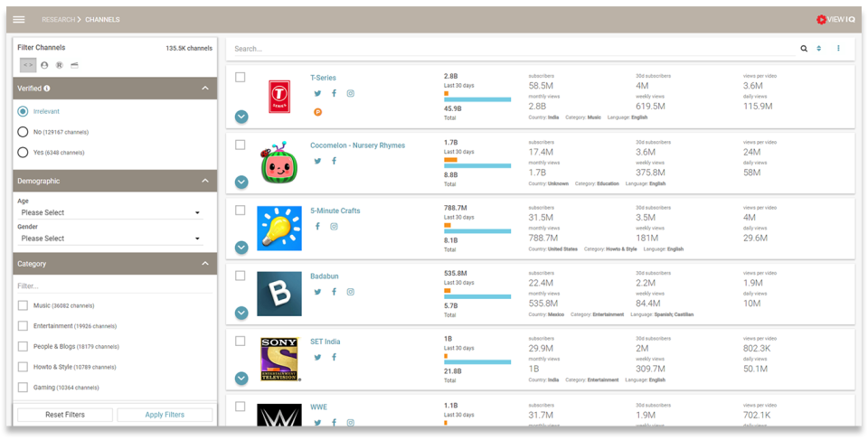Select the Yes verified radio option
The height and width of the screenshot is (440, 868).
click(23, 152)
